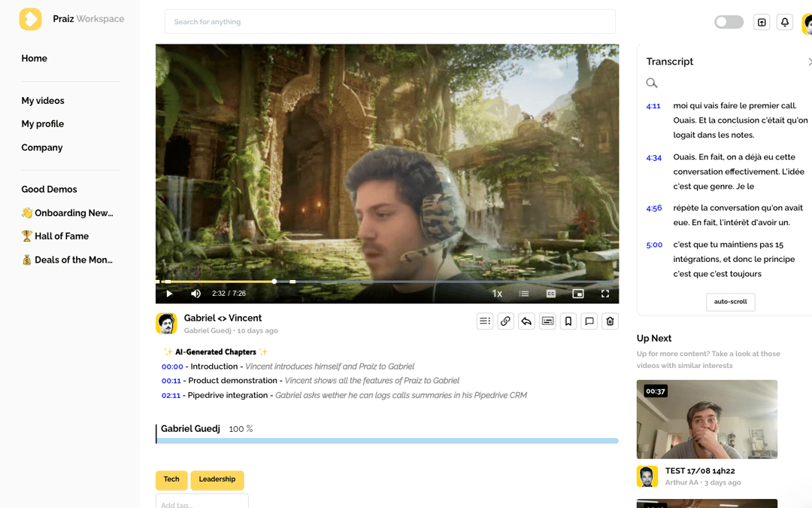This screenshot has width=812, height=508.
Task: Open comments with speech bubble icon
Action: coord(589,321)
